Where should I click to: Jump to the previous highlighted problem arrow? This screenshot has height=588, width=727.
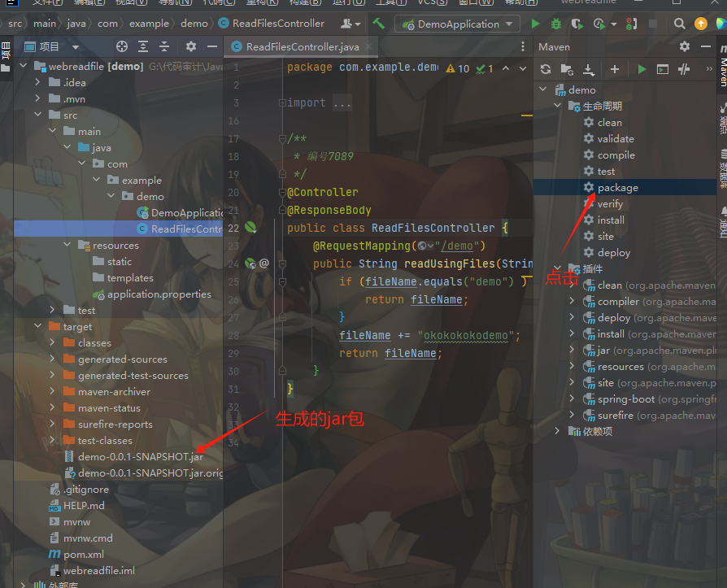(506, 68)
